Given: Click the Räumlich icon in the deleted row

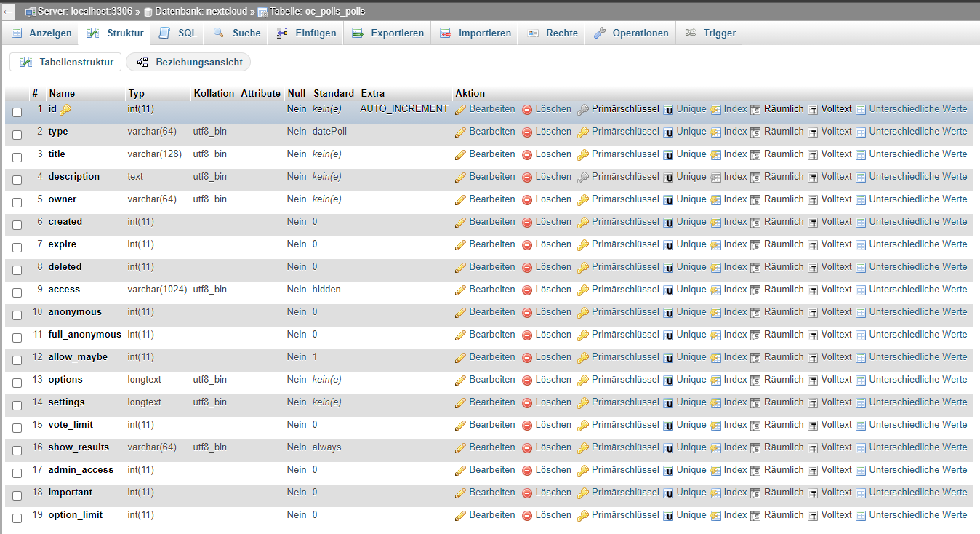Looking at the screenshot, I should click(x=755, y=268).
